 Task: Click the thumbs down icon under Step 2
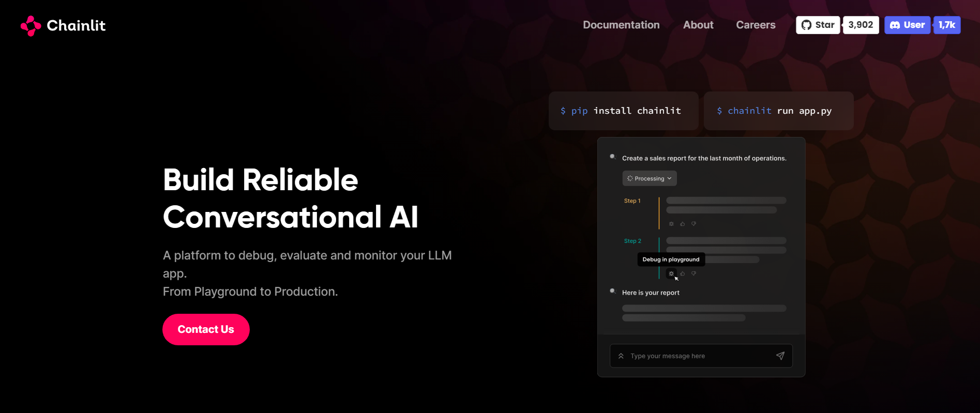coord(694,273)
